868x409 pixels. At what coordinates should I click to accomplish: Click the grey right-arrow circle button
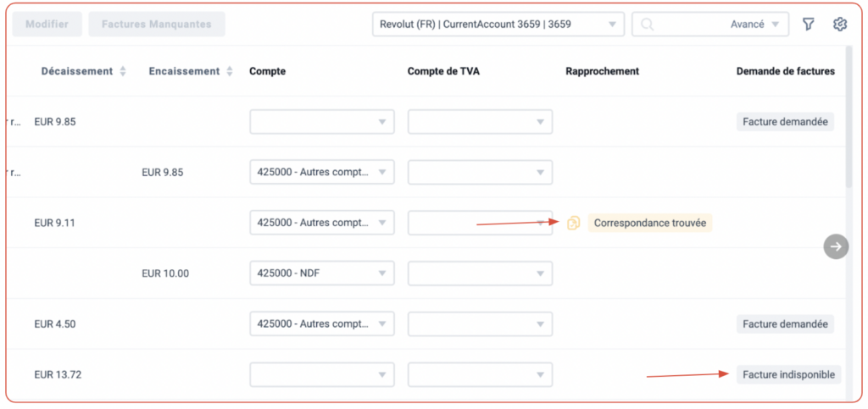point(836,246)
